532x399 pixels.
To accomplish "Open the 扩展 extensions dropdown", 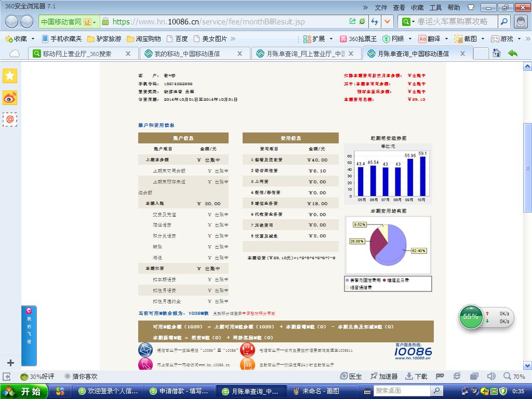I will (x=318, y=38).
